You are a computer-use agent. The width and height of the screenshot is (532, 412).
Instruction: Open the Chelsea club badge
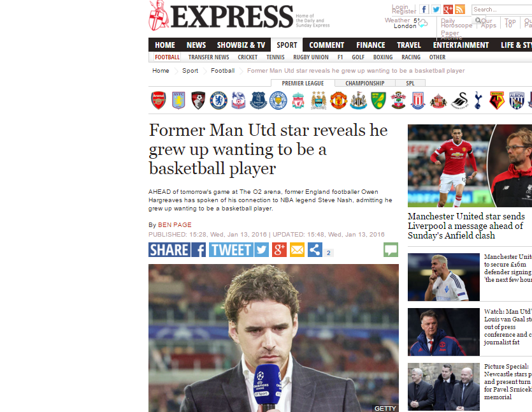pyautogui.click(x=219, y=101)
